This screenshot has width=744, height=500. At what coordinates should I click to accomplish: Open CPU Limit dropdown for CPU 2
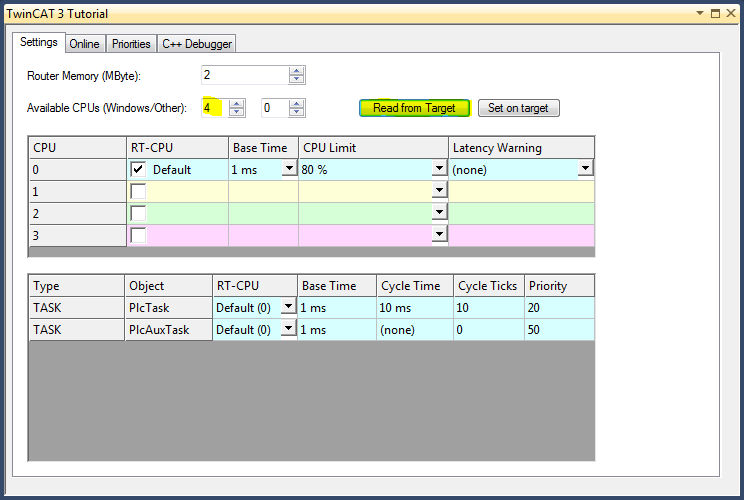[x=439, y=212]
